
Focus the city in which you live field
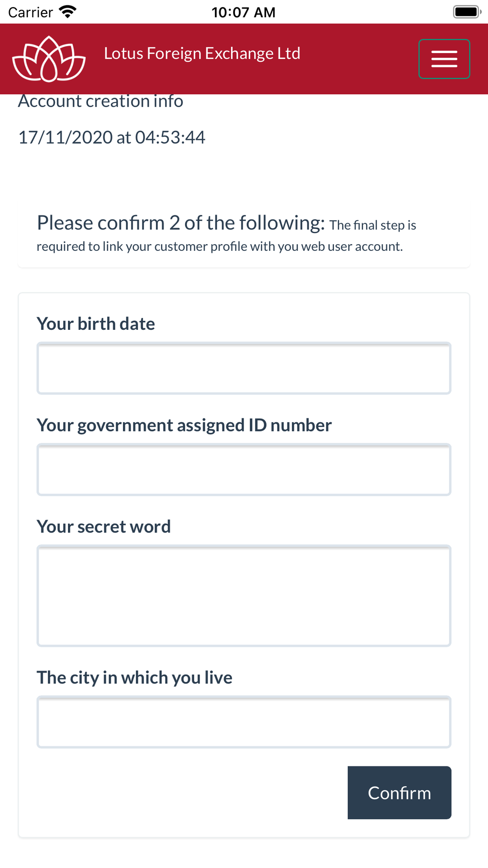tap(244, 722)
